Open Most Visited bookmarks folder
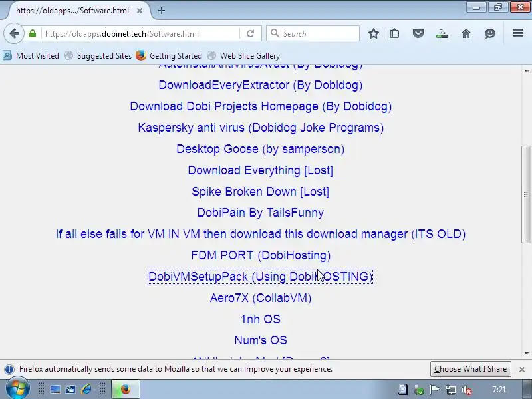 (x=31, y=56)
